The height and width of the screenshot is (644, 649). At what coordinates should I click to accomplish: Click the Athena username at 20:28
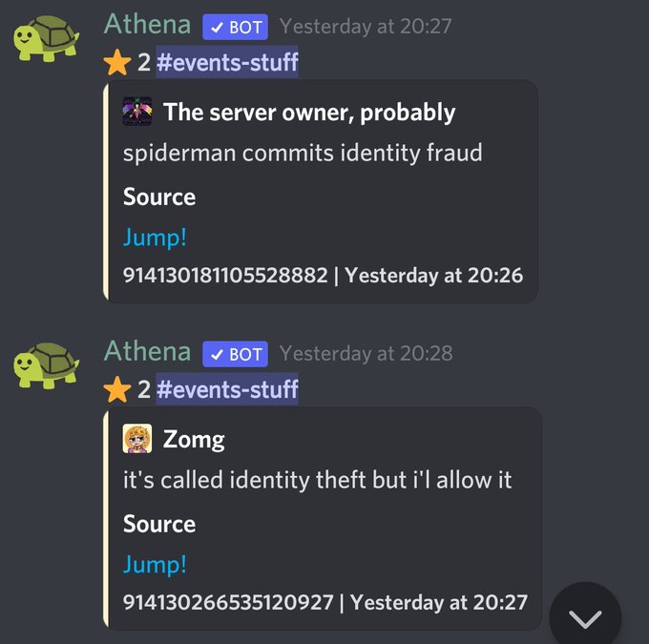coord(147,351)
